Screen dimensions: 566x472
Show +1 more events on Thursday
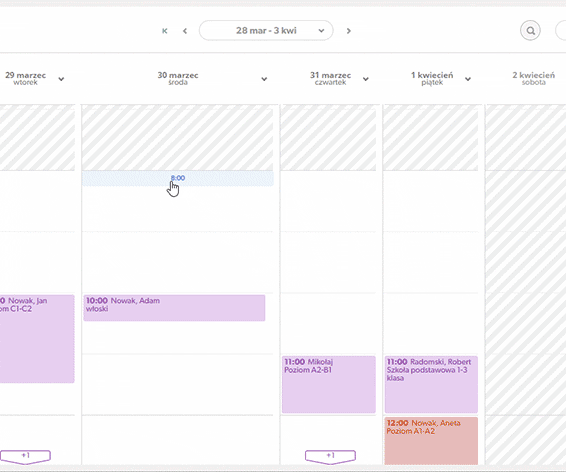pyautogui.click(x=330, y=456)
